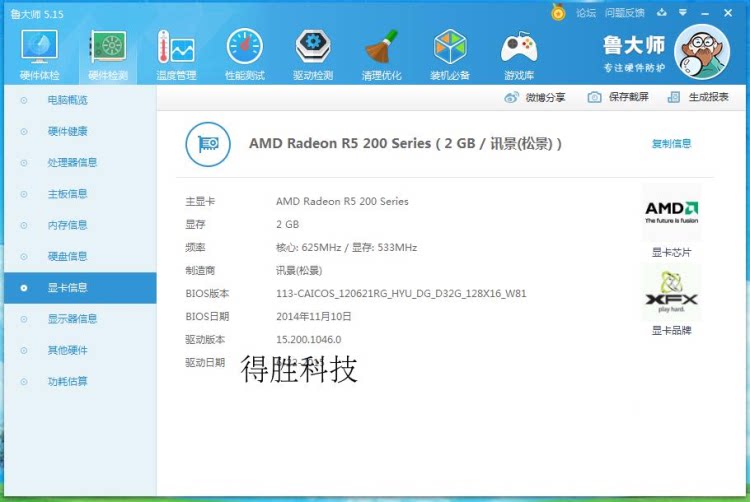Select 硬盘信息 in the sidebar
This screenshot has width=750, height=502.
80,256
